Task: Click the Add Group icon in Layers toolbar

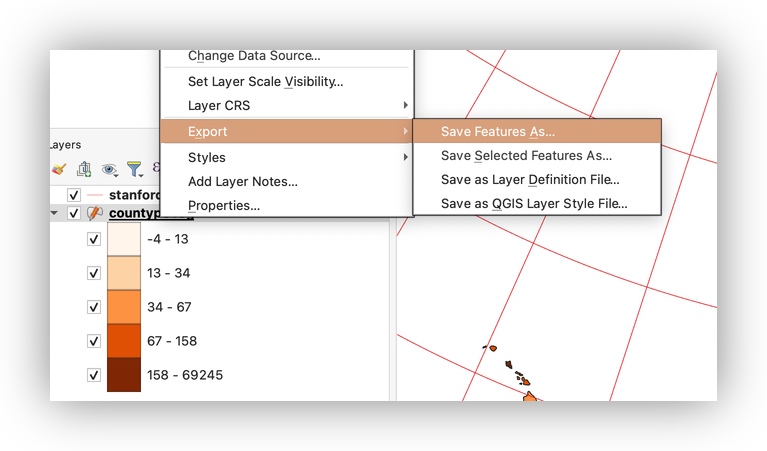Action: click(x=84, y=170)
